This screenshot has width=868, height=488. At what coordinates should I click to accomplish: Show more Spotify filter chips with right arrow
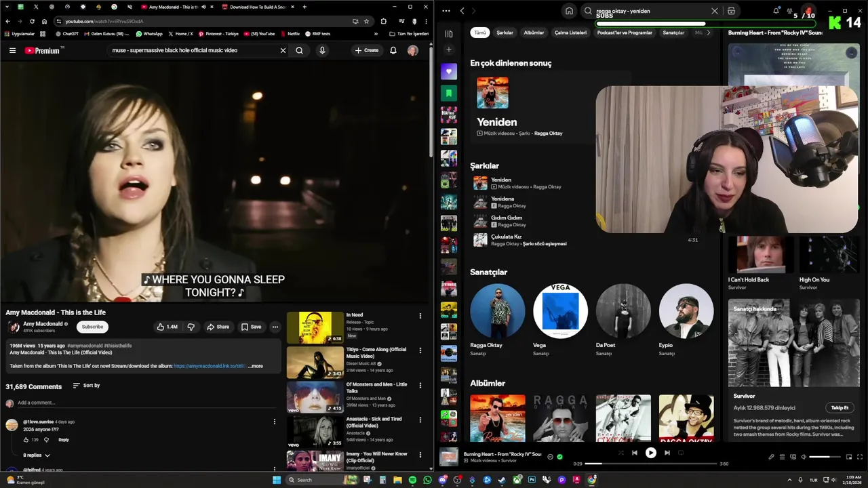tap(708, 33)
